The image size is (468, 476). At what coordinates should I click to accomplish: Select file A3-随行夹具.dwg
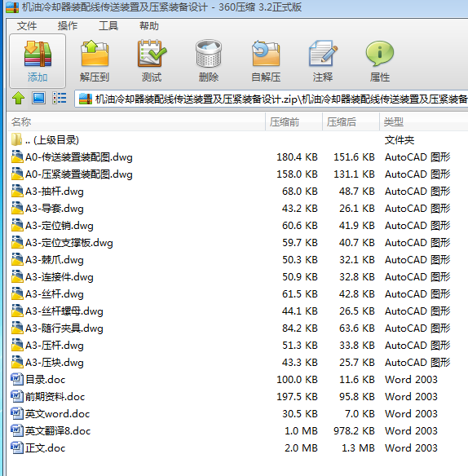tap(64, 328)
